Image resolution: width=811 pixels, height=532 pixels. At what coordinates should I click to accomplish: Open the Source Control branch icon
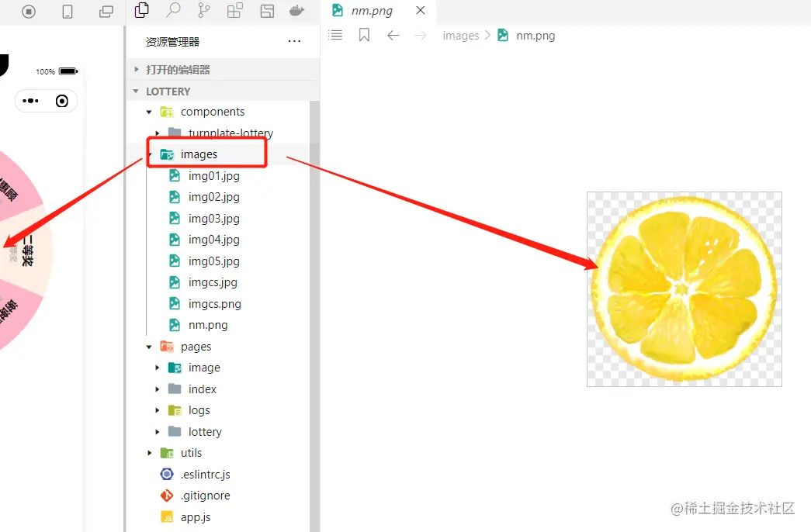204,10
